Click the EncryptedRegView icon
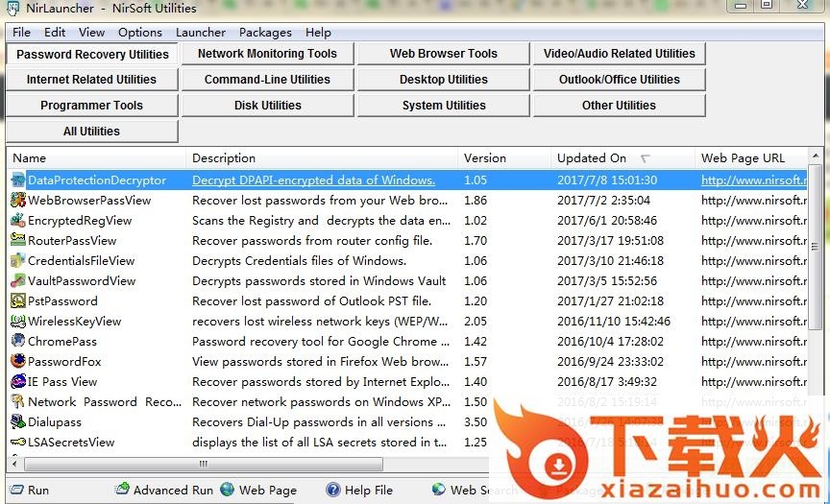This screenshot has height=504, width=830. [18, 220]
